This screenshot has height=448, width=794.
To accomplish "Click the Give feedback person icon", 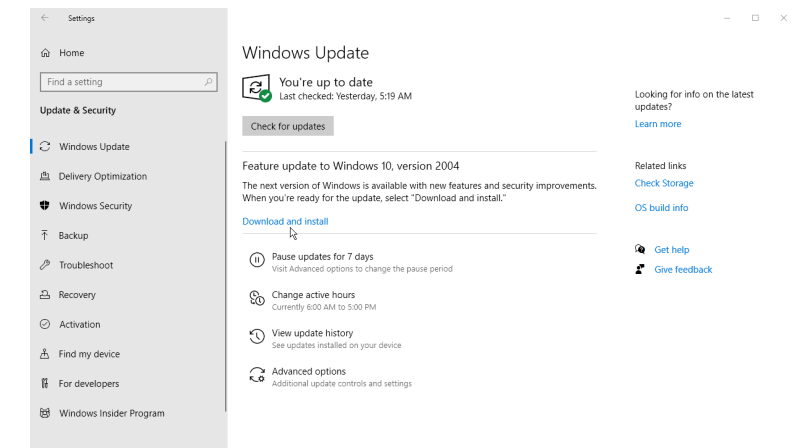I will point(640,269).
